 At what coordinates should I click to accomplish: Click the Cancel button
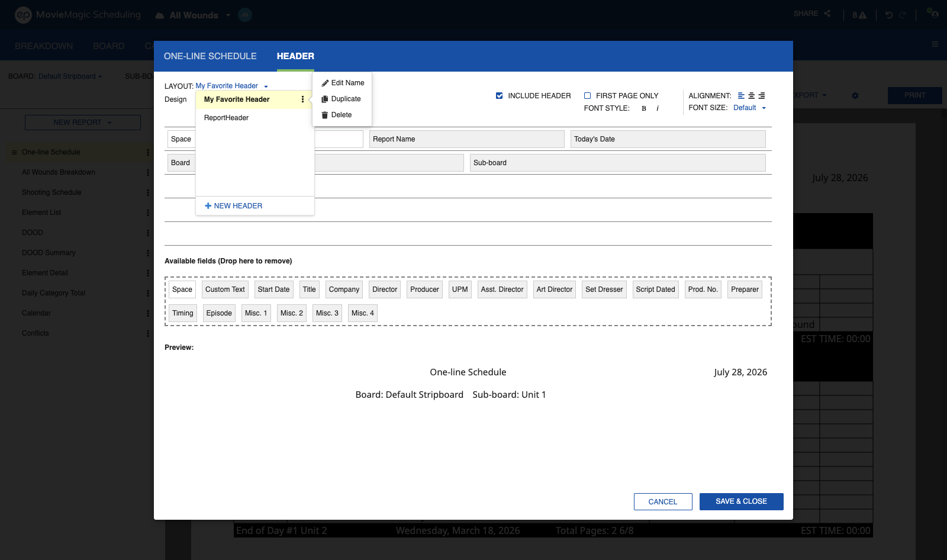pos(663,501)
